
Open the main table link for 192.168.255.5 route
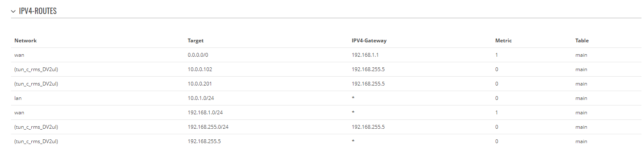tap(581, 141)
